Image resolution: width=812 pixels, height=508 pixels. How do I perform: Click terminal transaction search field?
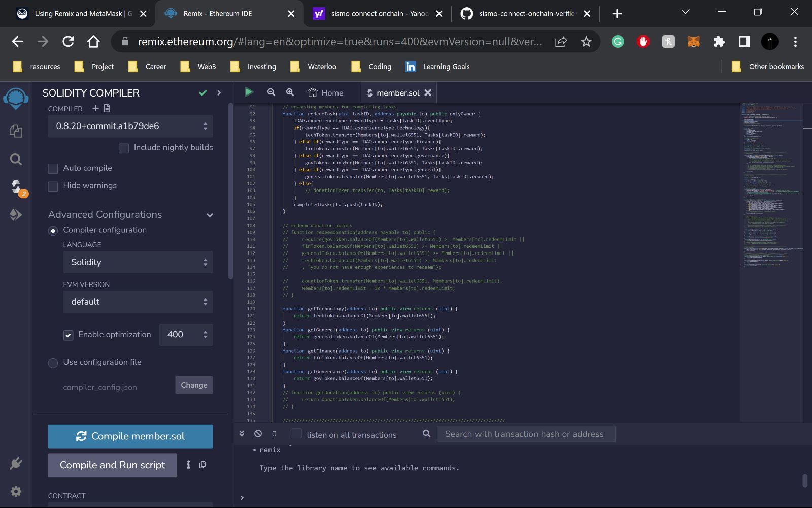tap(526, 434)
